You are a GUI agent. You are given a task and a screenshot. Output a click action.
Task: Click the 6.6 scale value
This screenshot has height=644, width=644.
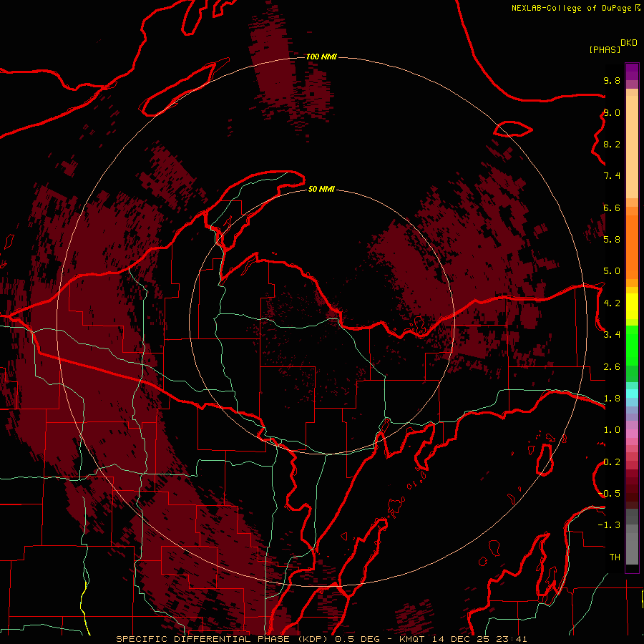[x=612, y=208]
